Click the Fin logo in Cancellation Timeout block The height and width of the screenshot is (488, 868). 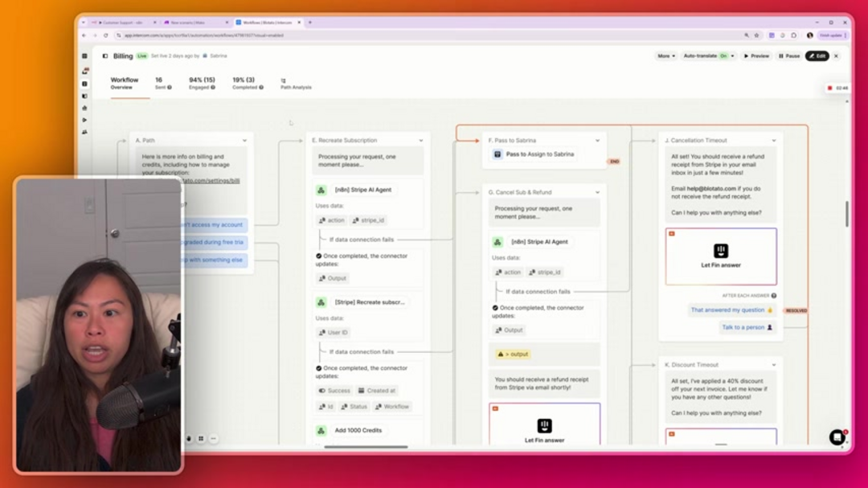click(721, 252)
